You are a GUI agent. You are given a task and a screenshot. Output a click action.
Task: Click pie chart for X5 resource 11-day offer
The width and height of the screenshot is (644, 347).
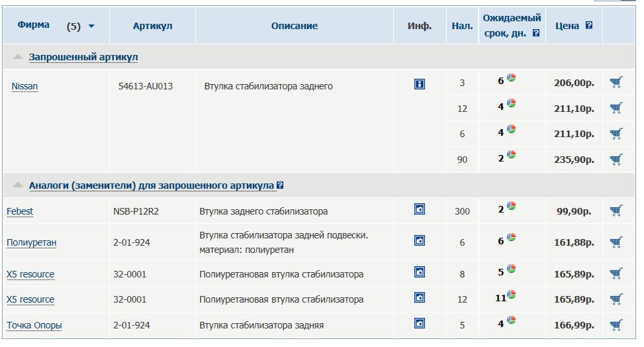point(512,295)
